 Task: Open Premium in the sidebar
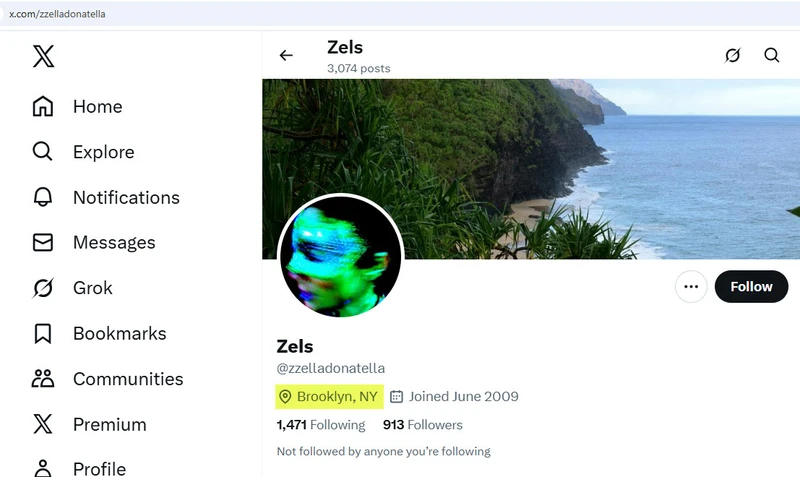[109, 424]
